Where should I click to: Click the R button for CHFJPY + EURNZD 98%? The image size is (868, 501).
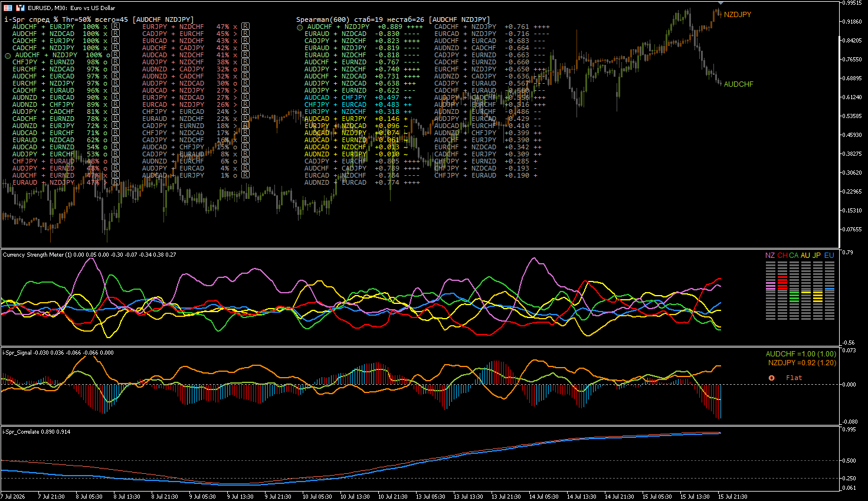tap(116, 62)
